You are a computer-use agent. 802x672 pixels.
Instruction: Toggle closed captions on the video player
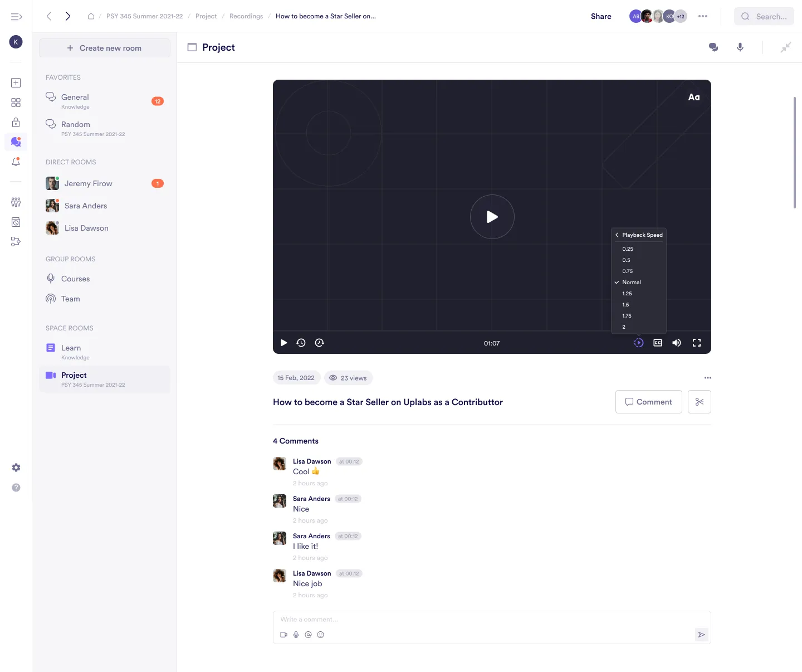pyautogui.click(x=658, y=343)
